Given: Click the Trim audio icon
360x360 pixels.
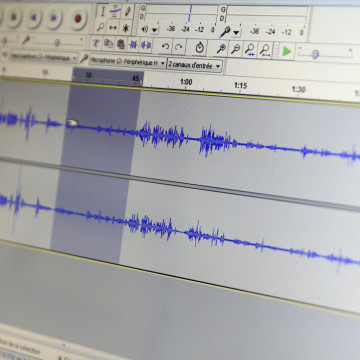Looking at the screenshot, I should (x=133, y=45).
